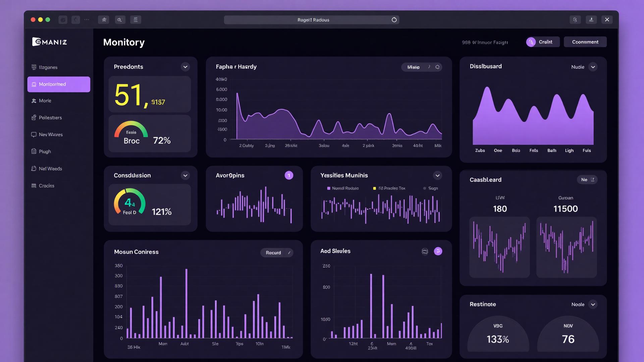
Task: Expand the Consdulsion card dropdown
Action: (x=185, y=175)
